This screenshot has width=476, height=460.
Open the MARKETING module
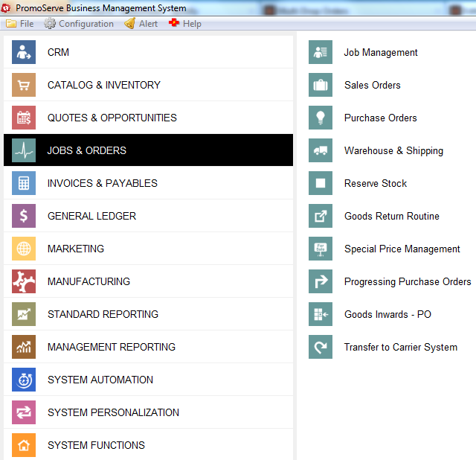coord(149,249)
